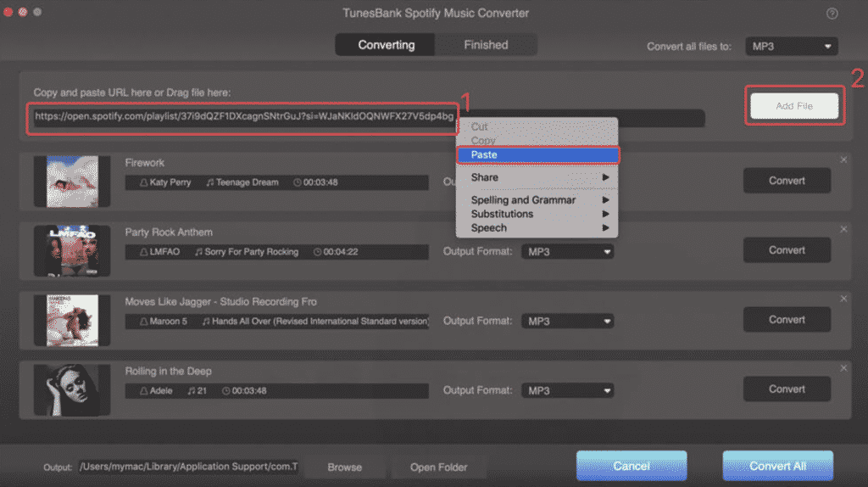Screen dimensions: 868x487
Task: Click the LMFAO album cover thumbnail
Action: click(x=72, y=250)
